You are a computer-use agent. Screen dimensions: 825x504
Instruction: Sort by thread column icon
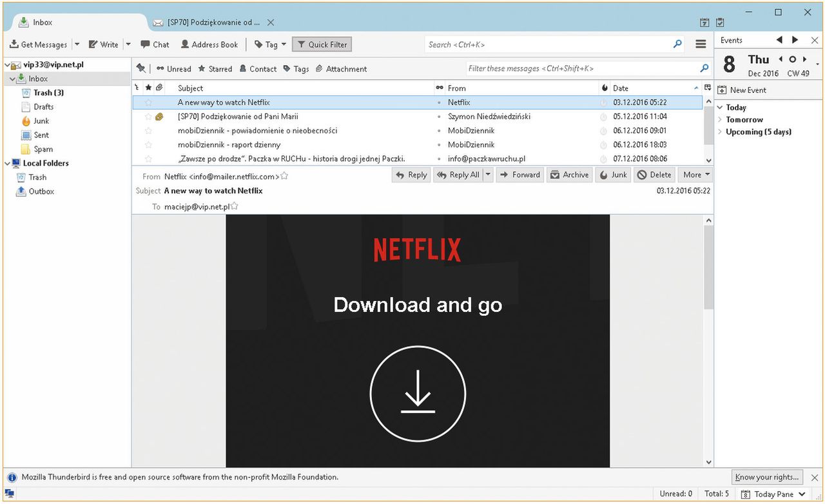point(137,88)
